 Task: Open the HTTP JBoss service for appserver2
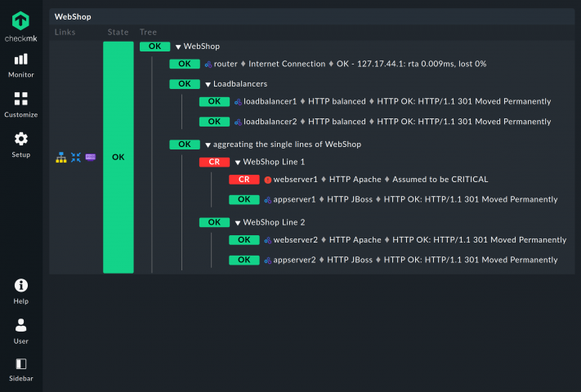[351, 261]
